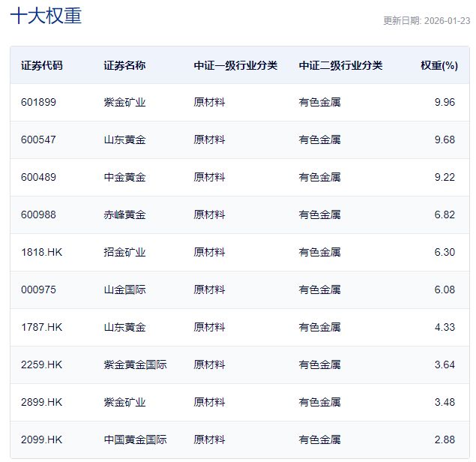
Task: Select security code 000975
Action: pos(38,289)
